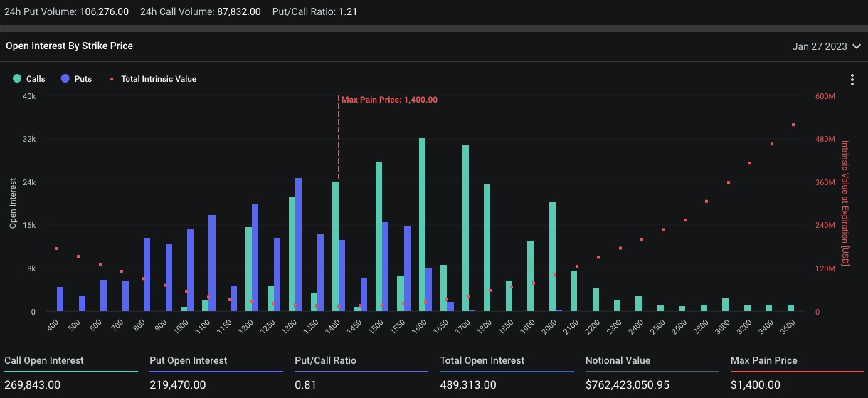Select the Call Open Interest stat card
This screenshot has height=398, width=868.
pyautogui.click(x=71, y=373)
